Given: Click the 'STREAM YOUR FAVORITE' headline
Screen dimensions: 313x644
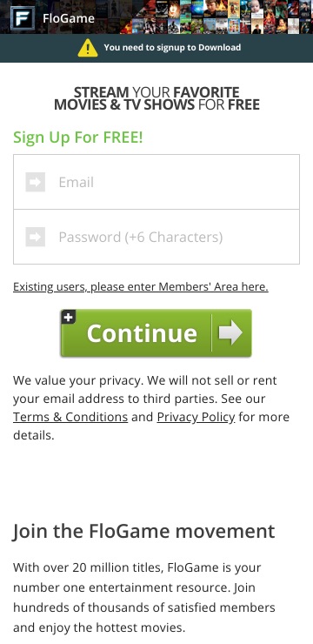Looking at the screenshot, I should click(156, 92).
